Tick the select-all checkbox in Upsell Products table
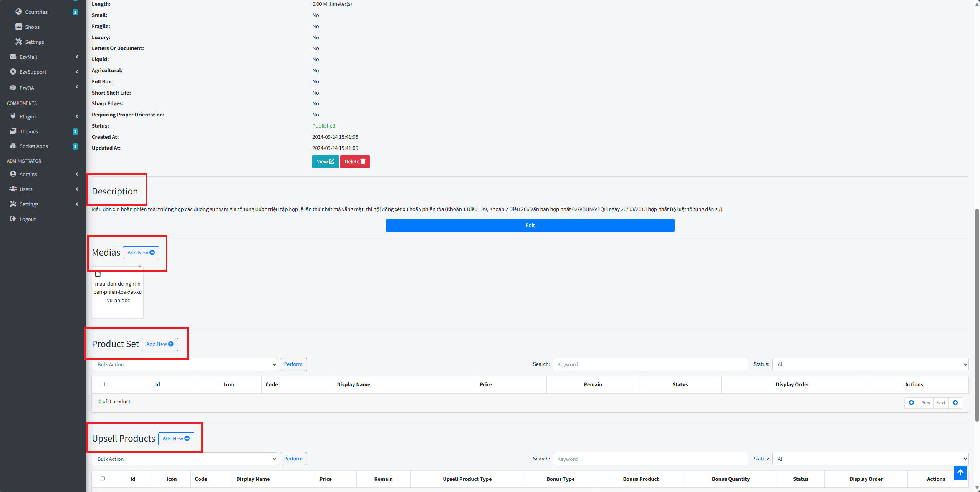980x492 pixels. pyautogui.click(x=103, y=479)
